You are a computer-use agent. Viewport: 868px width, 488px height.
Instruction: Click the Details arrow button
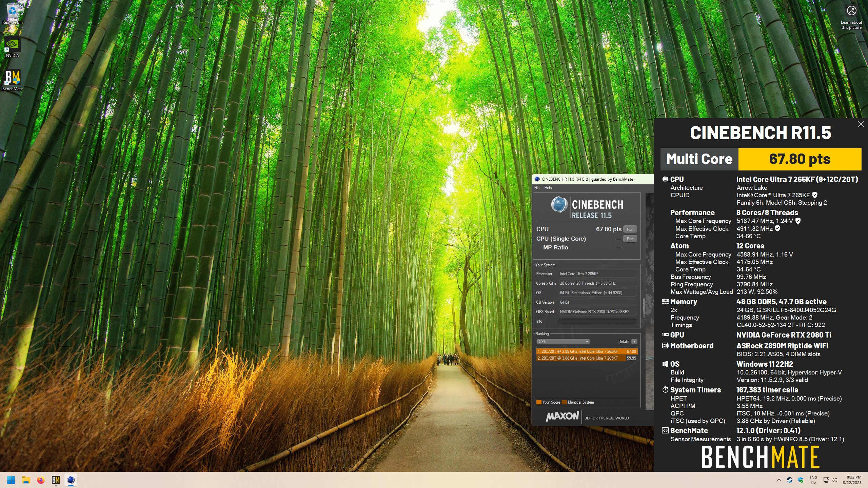[634, 342]
